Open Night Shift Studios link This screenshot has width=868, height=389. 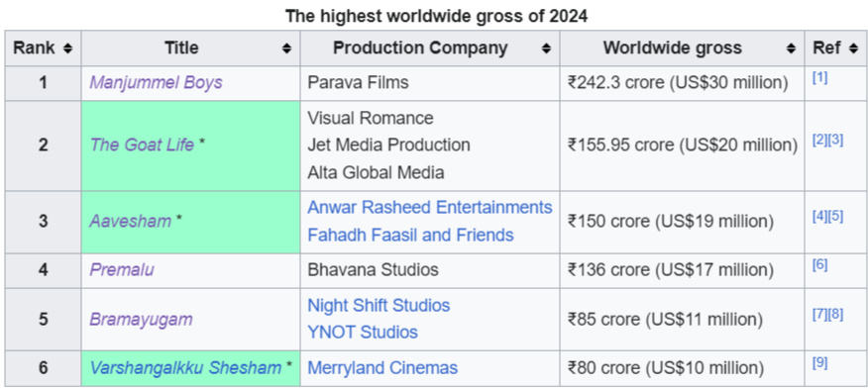click(x=379, y=306)
